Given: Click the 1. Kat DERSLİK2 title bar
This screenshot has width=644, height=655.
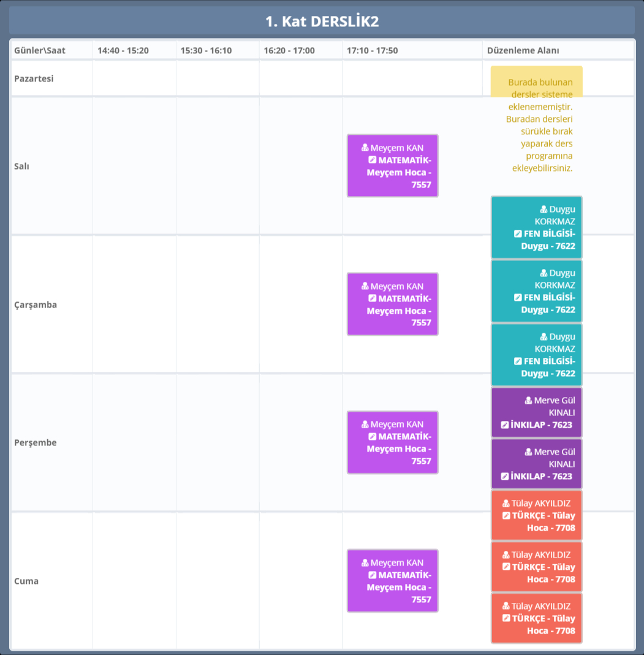Looking at the screenshot, I should click(322, 21).
